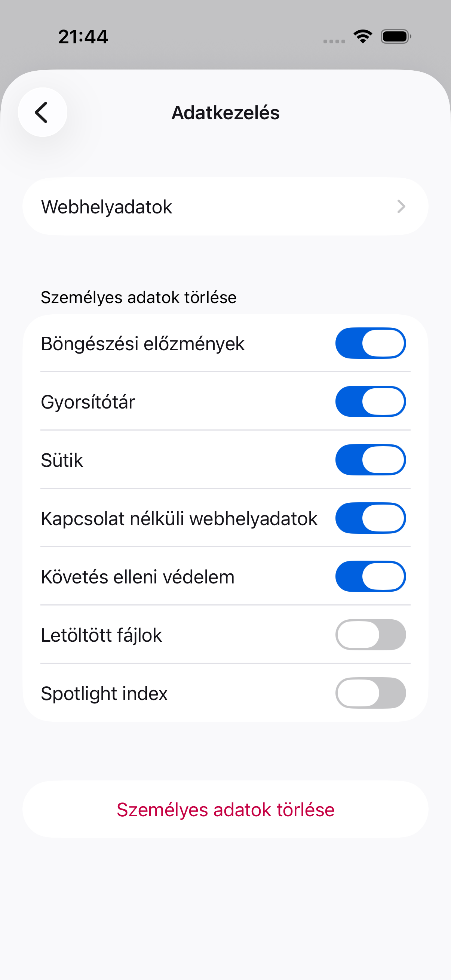Tap the Spotlight index label
This screenshot has height=980, width=451.
click(x=104, y=693)
